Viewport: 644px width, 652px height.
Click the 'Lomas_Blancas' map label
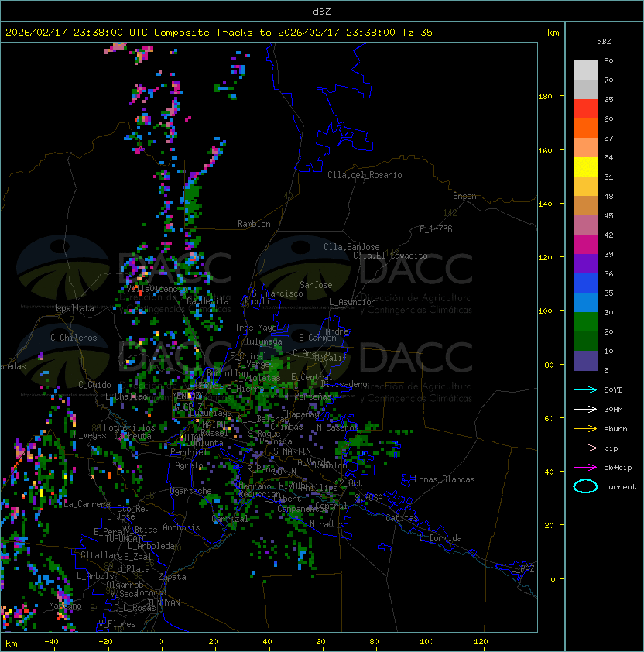(x=444, y=479)
